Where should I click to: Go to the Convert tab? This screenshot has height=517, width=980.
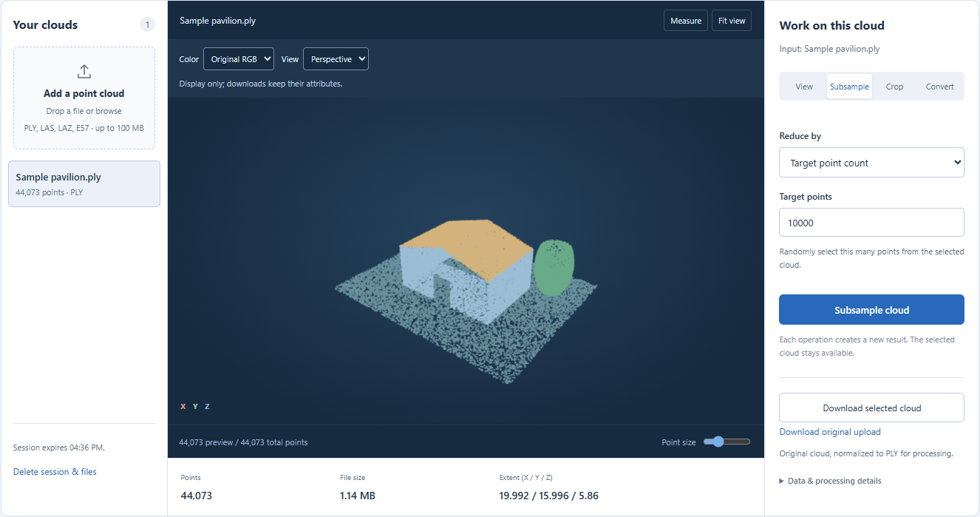pos(939,87)
